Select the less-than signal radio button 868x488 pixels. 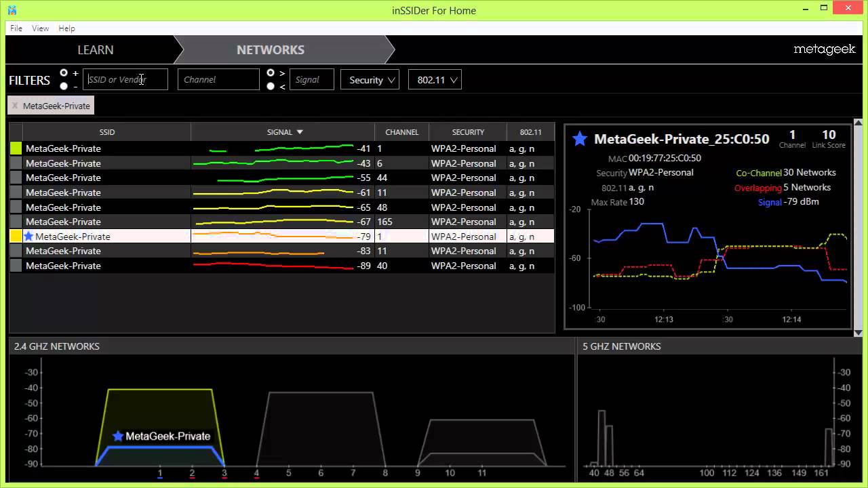pos(271,86)
